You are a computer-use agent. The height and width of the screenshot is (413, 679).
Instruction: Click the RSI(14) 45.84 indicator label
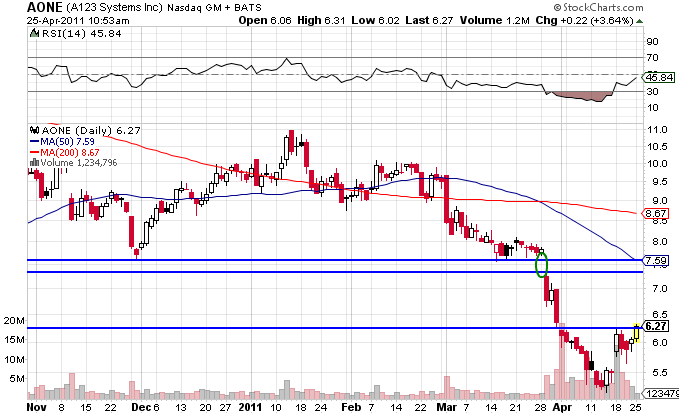coord(81,33)
